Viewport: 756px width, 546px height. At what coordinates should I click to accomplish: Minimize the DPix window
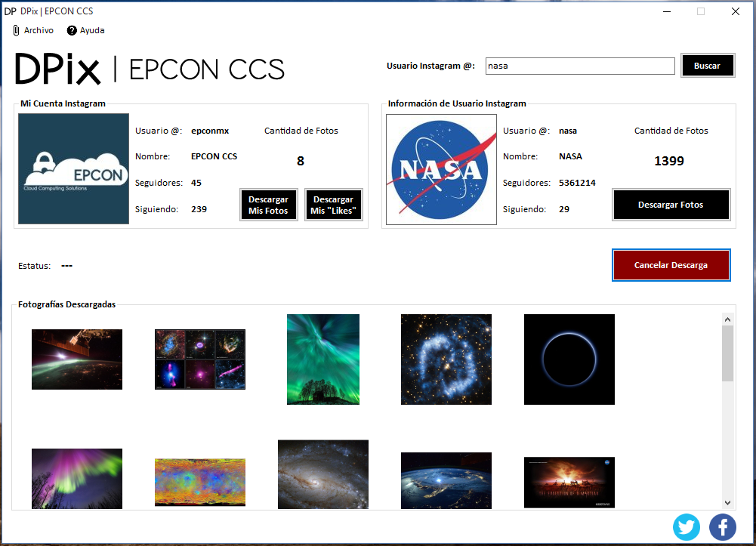pos(667,11)
